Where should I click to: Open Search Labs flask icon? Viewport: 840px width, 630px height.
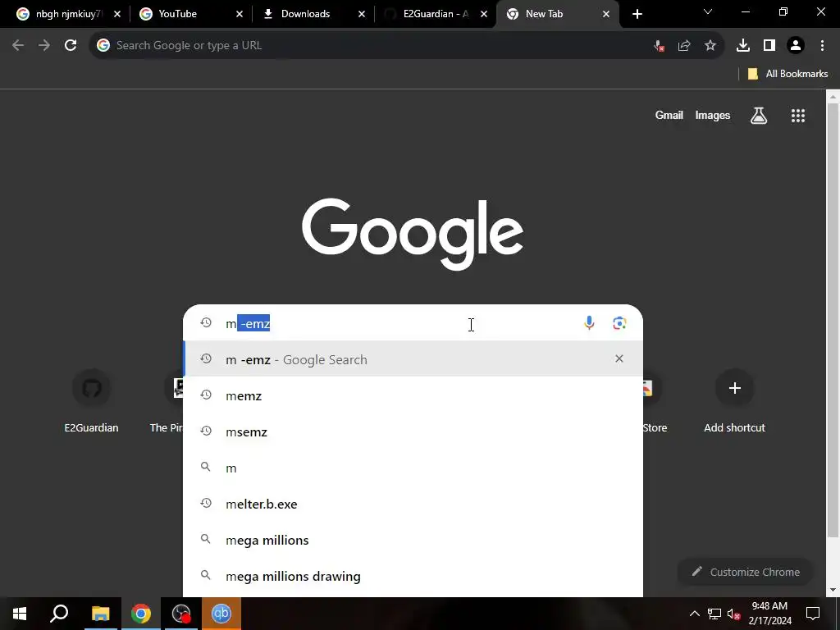coord(759,115)
